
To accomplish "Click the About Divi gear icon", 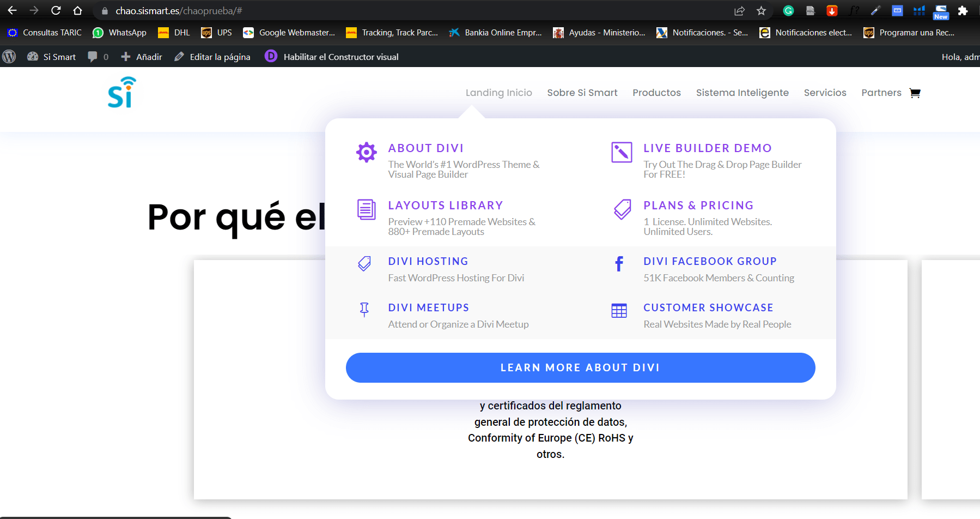I will (x=367, y=152).
